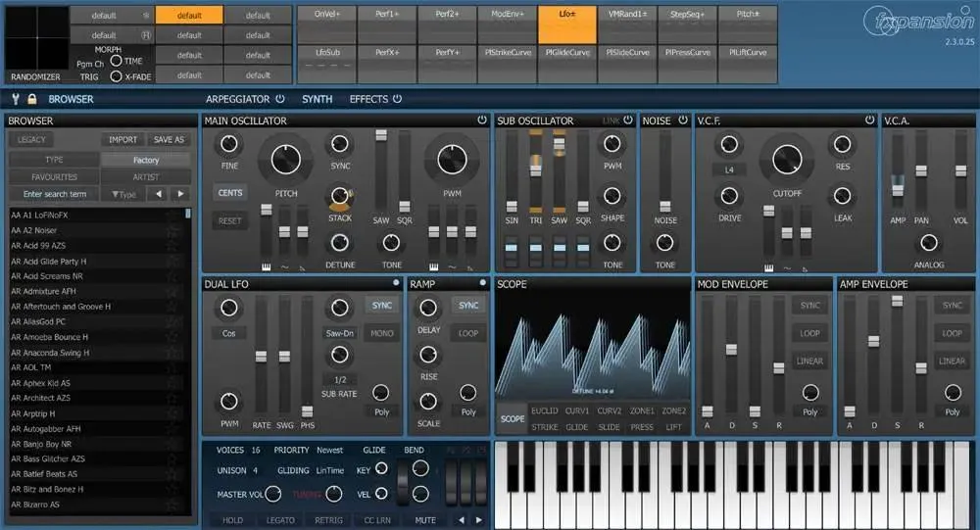Toggle Amp Envelope LINEAR button
Screen dimensions: 980x530
[952, 361]
